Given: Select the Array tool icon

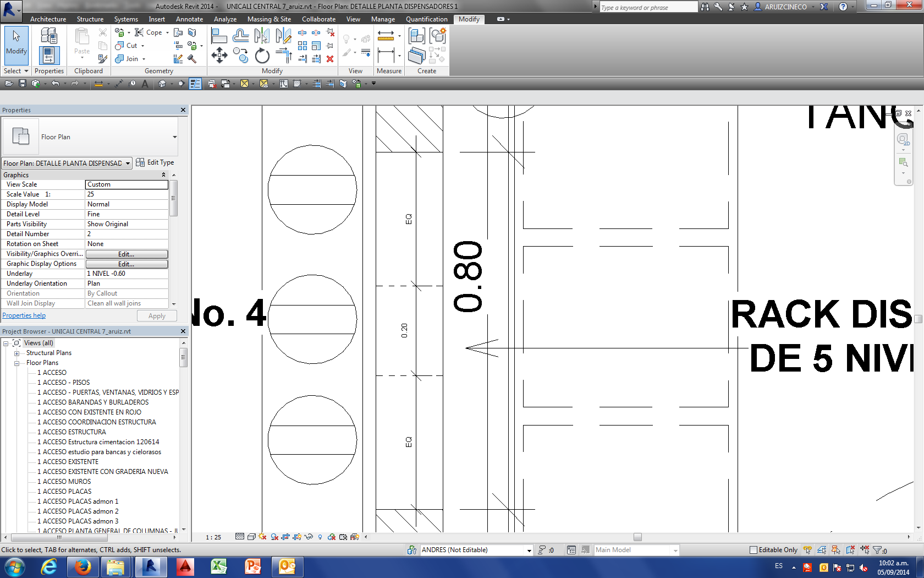Looking at the screenshot, I should [302, 46].
